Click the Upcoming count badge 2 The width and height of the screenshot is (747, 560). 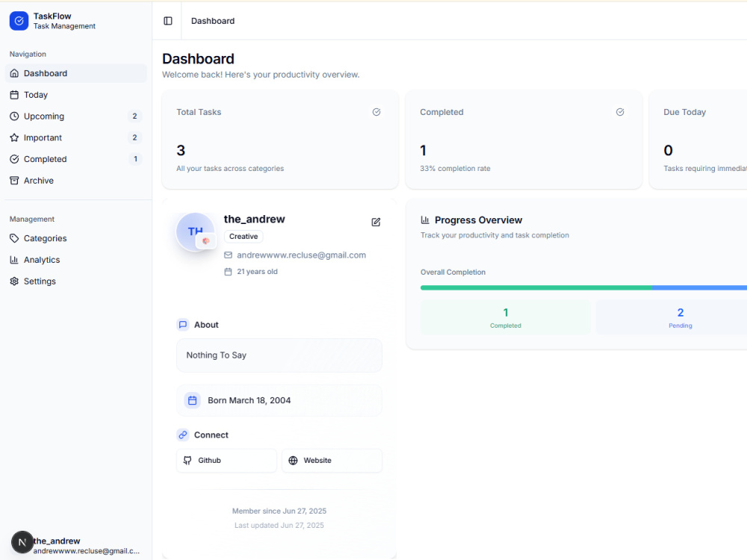(134, 116)
